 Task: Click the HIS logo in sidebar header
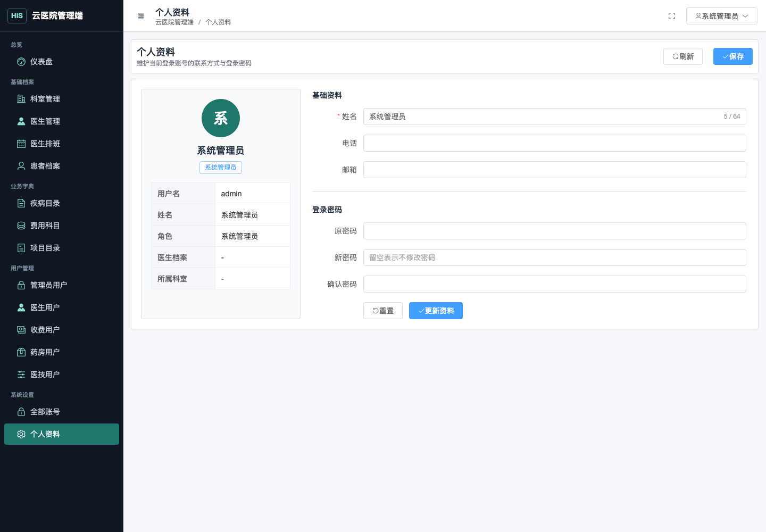click(x=17, y=16)
